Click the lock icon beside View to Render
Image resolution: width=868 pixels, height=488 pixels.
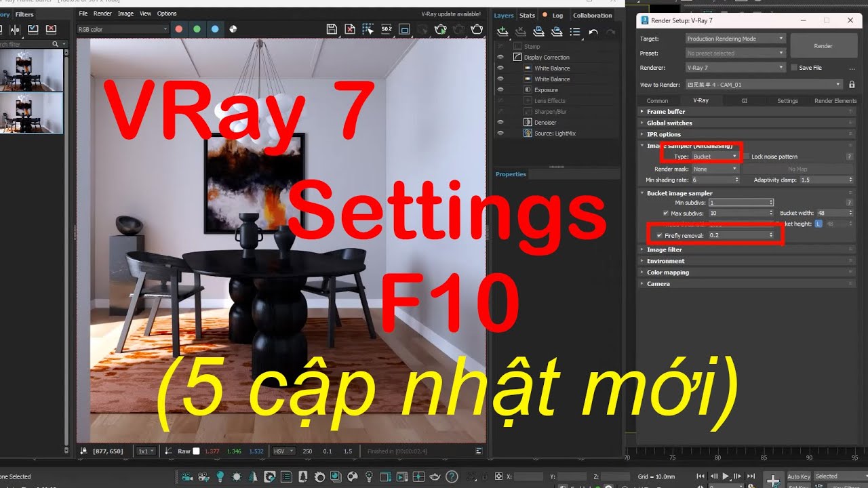tap(852, 85)
